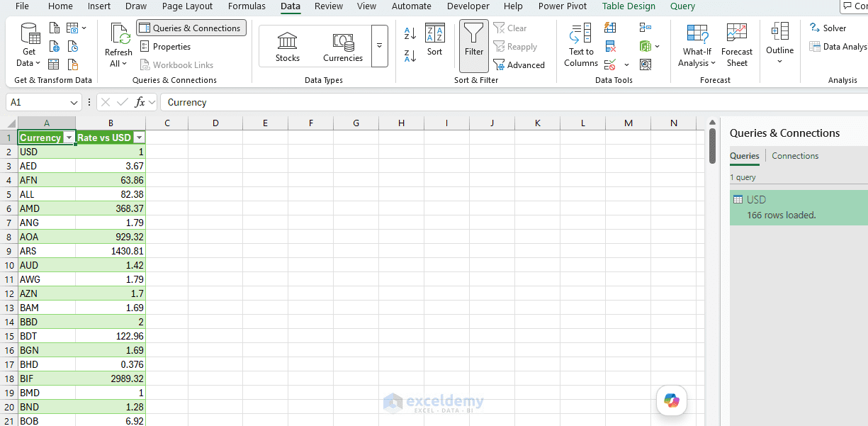Select the cell with value 1430.81

pyautogui.click(x=111, y=251)
